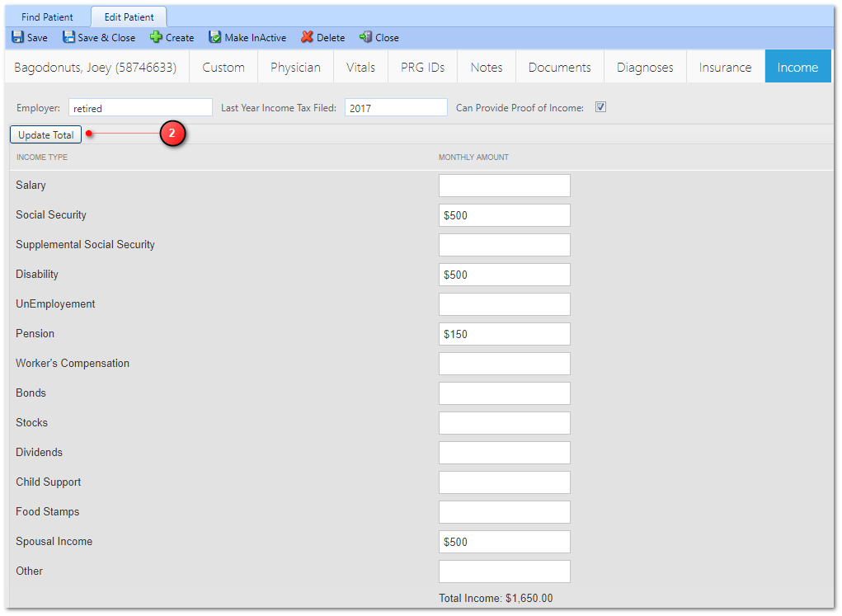Click the INCOME TYPE column header
842x616 pixels.
[42, 158]
